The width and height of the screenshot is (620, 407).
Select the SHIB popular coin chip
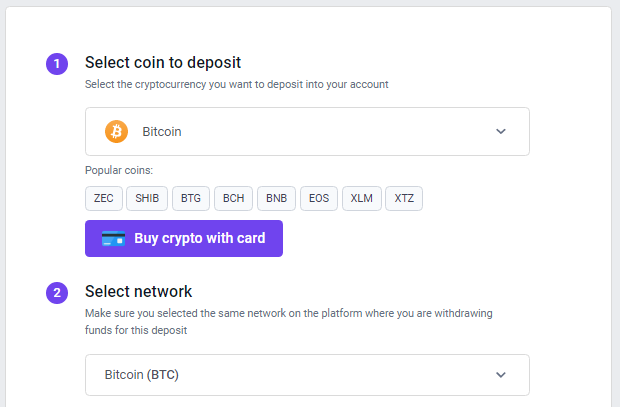147,198
